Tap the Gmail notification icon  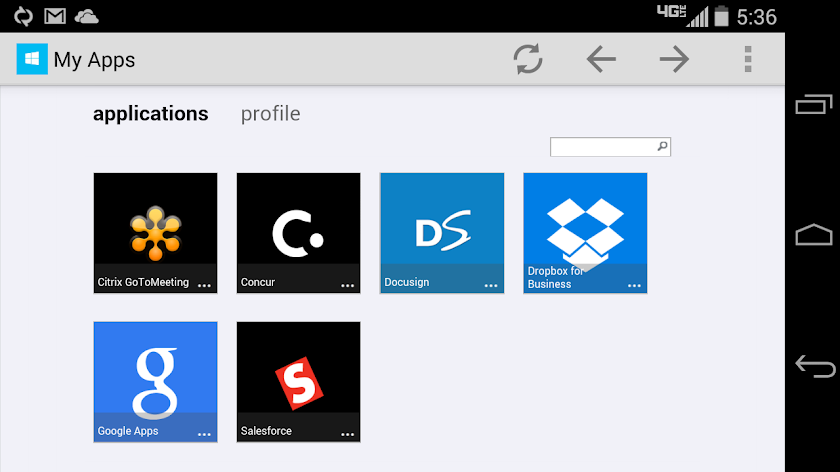tap(55, 16)
